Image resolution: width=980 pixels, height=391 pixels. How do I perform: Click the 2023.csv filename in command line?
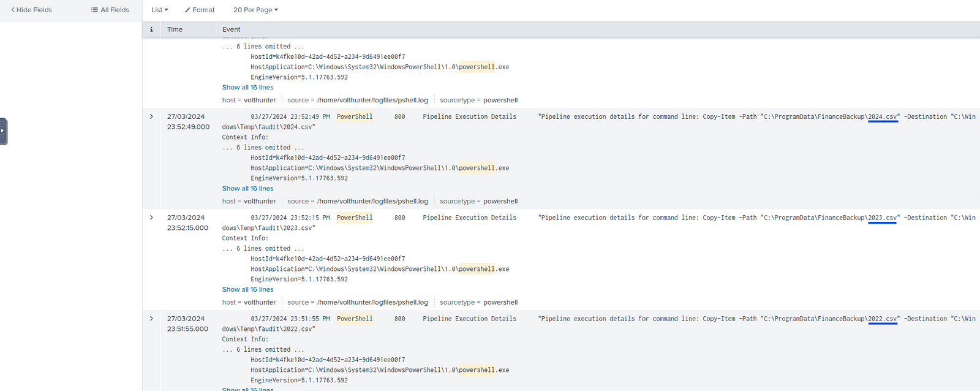coord(883,218)
